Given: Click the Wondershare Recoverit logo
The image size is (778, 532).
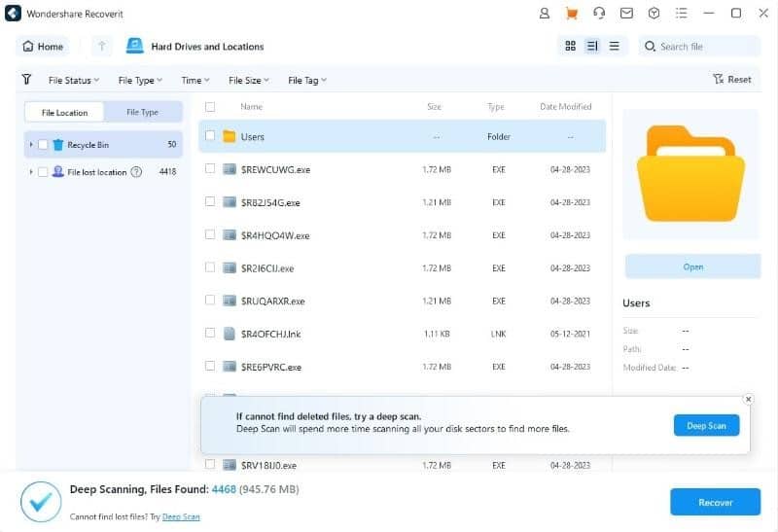Looking at the screenshot, I should [x=13, y=14].
